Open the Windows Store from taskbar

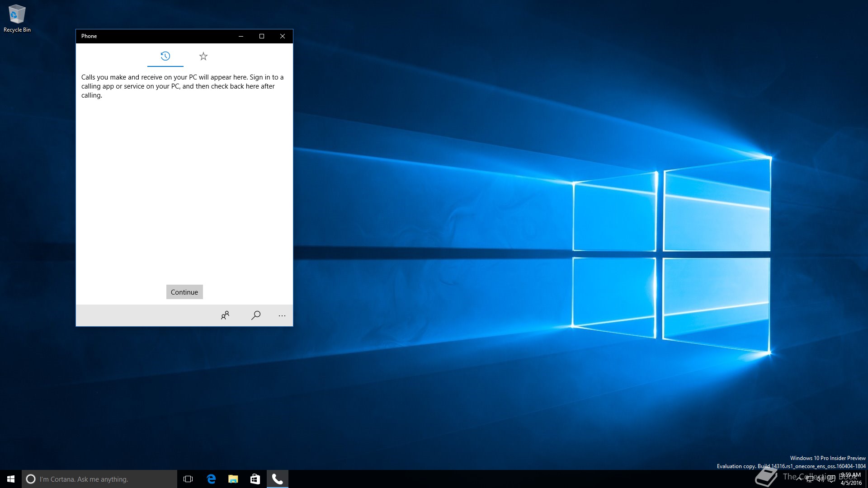tap(255, 479)
